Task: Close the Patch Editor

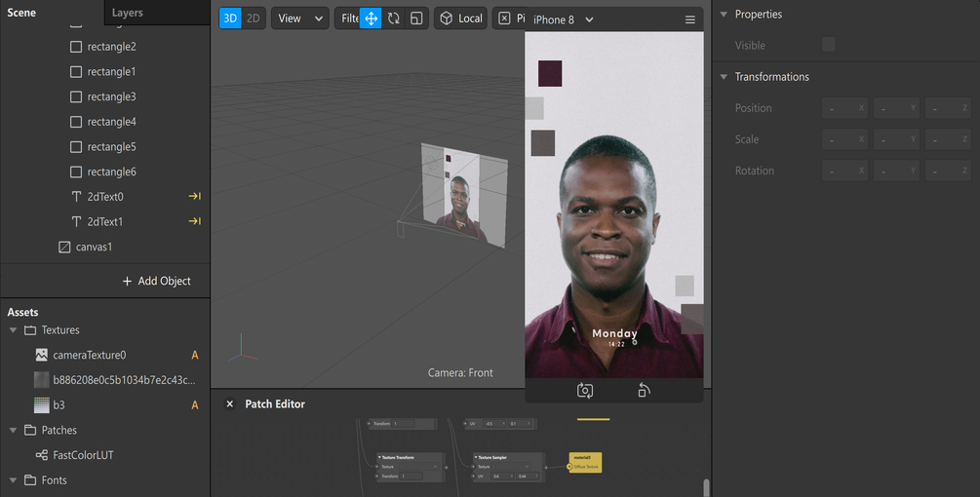Action: pyautogui.click(x=229, y=404)
